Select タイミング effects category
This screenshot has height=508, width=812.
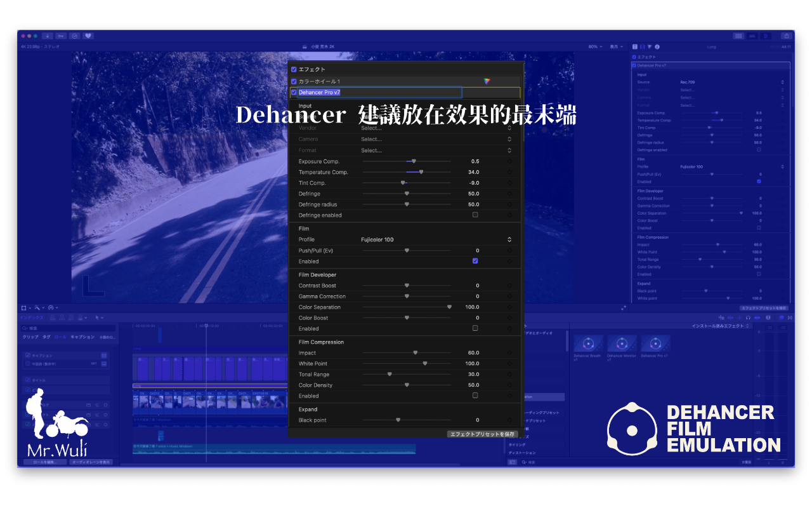click(517, 445)
